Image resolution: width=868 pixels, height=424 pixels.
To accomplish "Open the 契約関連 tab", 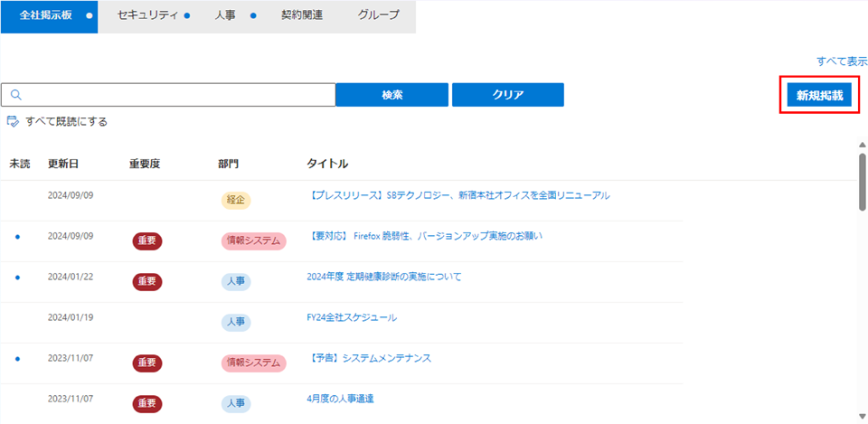I will pyautogui.click(x=302, y=16).
